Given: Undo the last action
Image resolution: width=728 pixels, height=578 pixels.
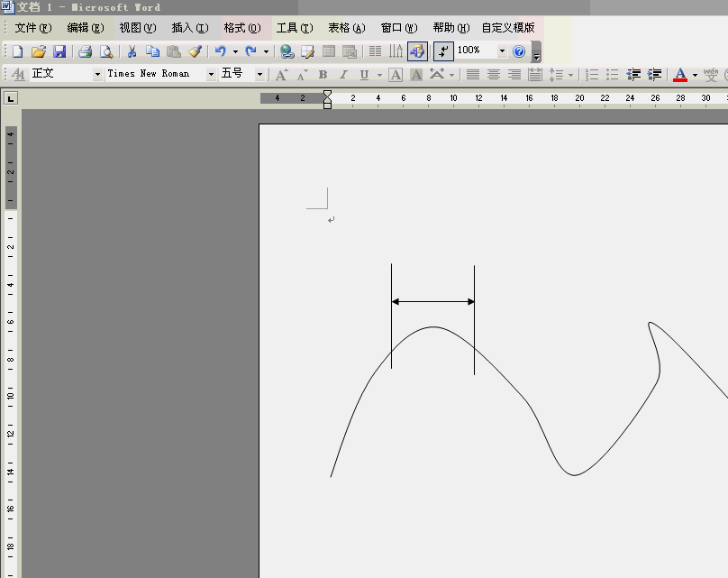Looking at the screenshot, I should point(221,51).
